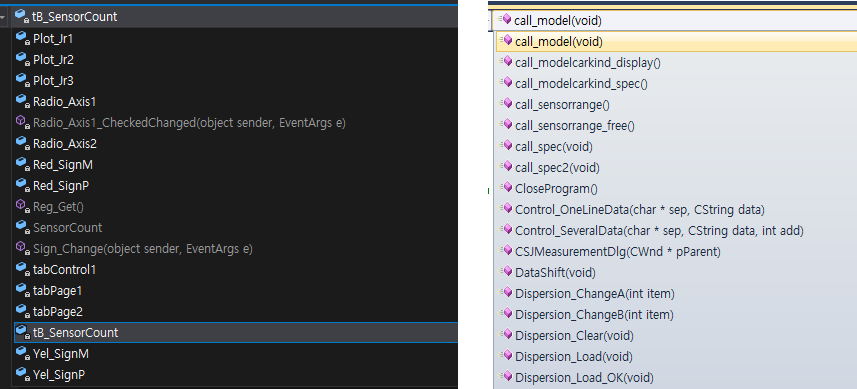Click the method icon beside Radio_Axis1_CheckedChanged

(23, 123)
